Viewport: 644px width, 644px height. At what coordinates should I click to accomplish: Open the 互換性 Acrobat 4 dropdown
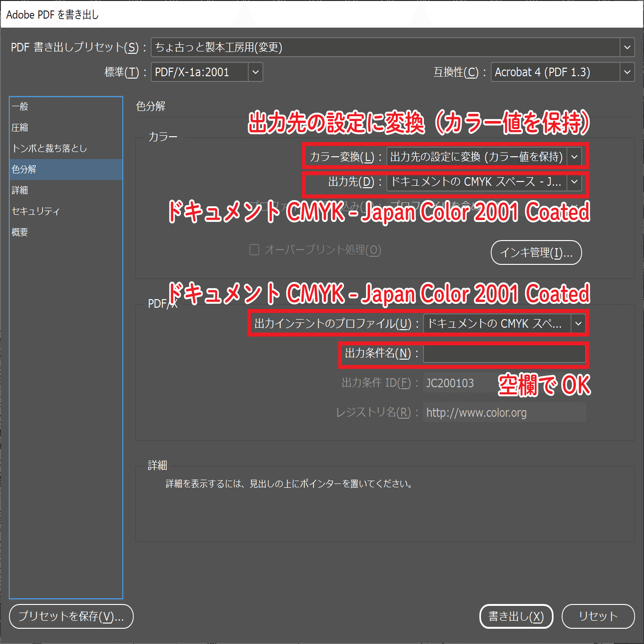pos(563,72)
